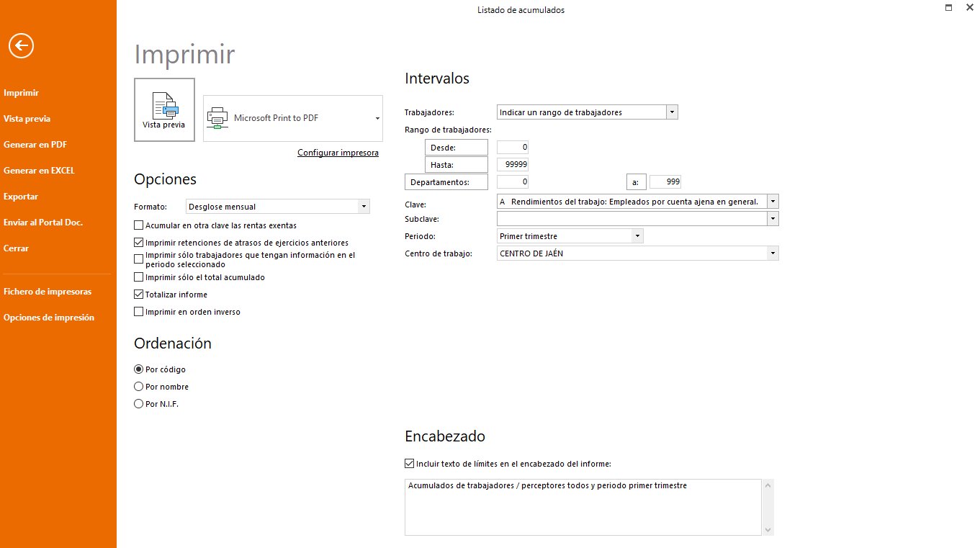
Task: Click the Departamentos button
Action: point(446,182)
